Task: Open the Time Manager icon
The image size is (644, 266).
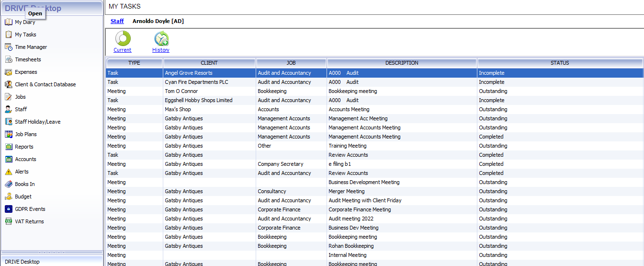Action: pyautogui.click(x=8, y=47)
